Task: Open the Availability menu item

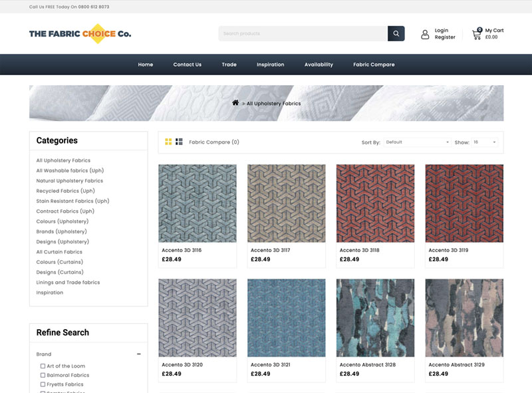Action: [x=319, y=65]
